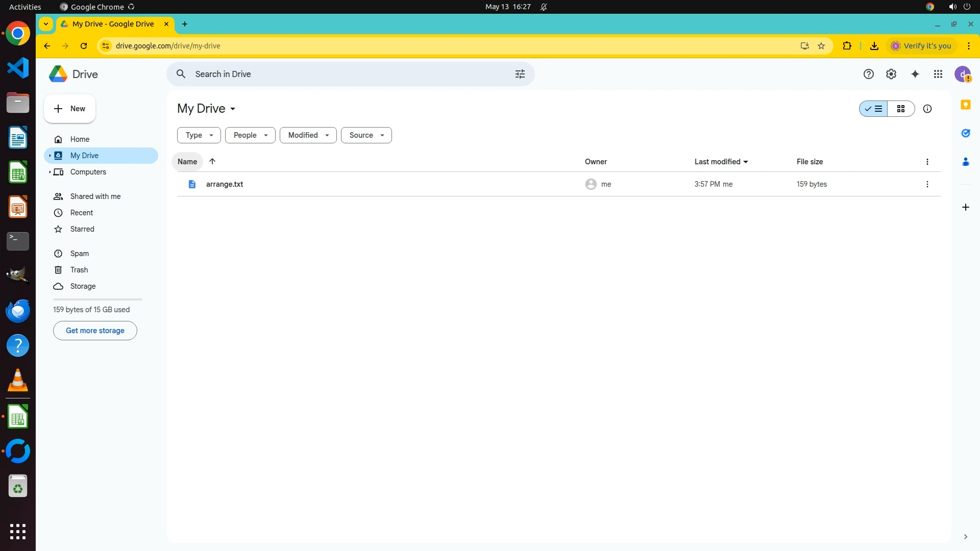The width and height of the screenshot is (980, 551).
Task: Open advanced search filter options icon
Action: (520, 74)
